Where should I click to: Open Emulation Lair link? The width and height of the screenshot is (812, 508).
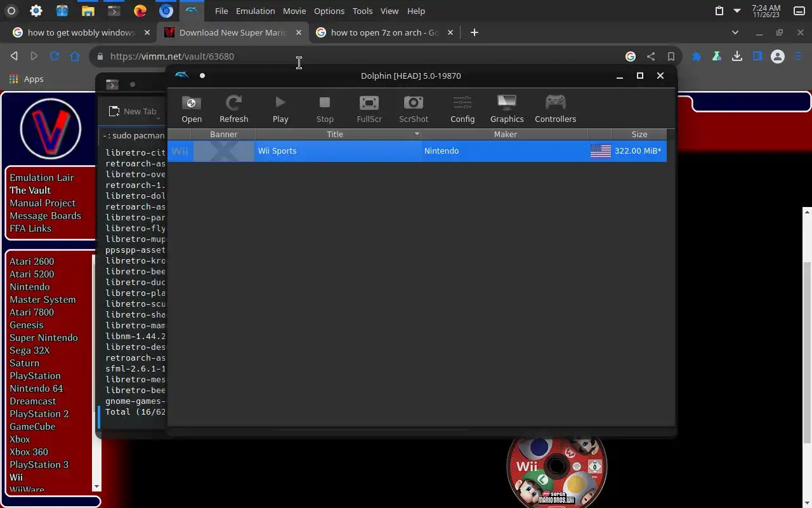pos(42,178)
